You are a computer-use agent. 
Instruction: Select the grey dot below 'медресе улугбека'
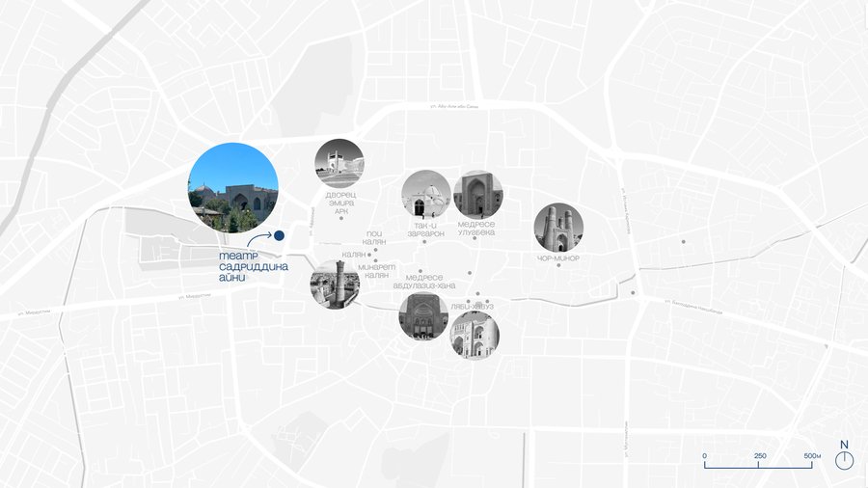tap(475, 238)
